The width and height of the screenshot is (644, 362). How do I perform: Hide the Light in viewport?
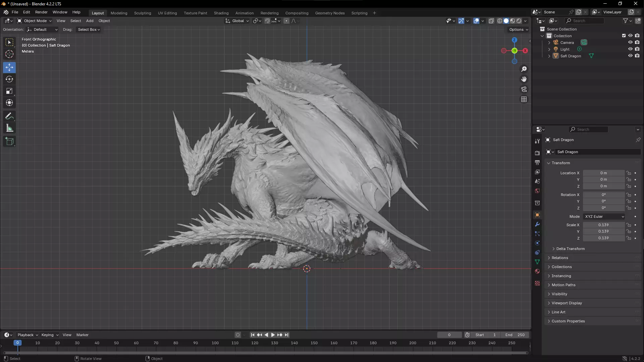[630, 49]
